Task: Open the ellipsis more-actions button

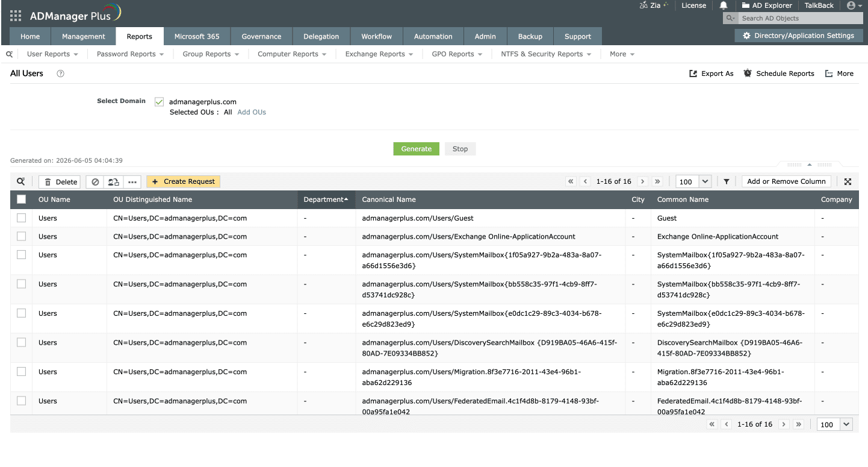Action: [x=132, y=182]
